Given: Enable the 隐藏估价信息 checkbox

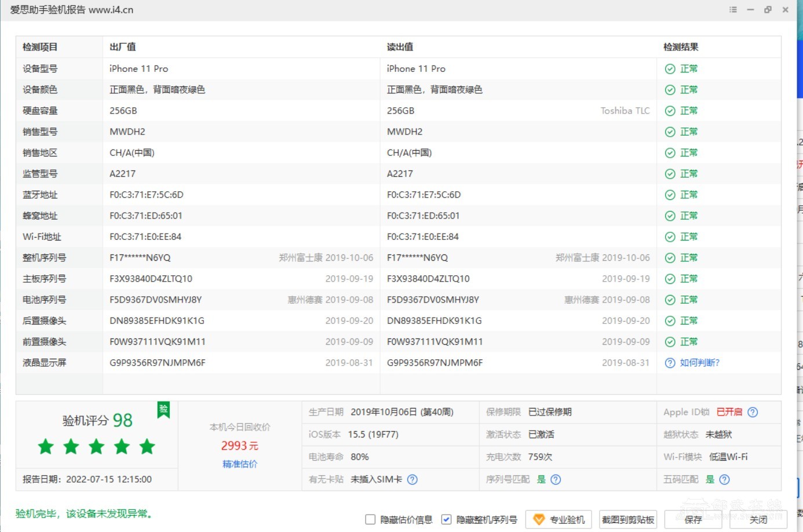Looking at the screenshot, I should pos(370,519).
